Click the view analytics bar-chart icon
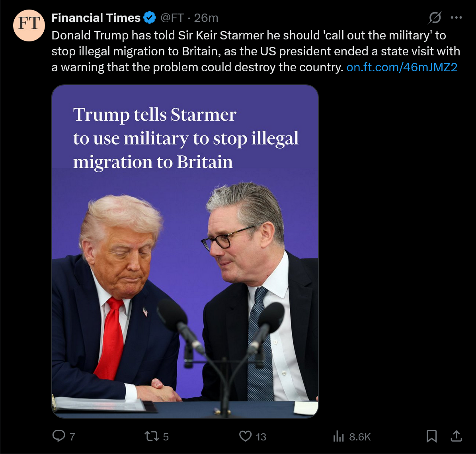This screenshot has height=454, width=476. click(x=338, y=436)
